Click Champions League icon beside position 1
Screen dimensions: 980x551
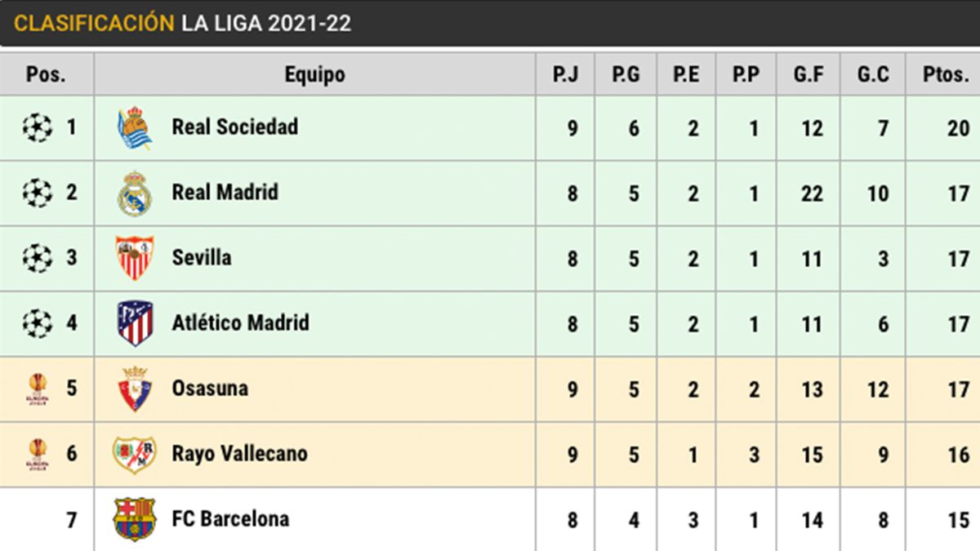point(37,128)
